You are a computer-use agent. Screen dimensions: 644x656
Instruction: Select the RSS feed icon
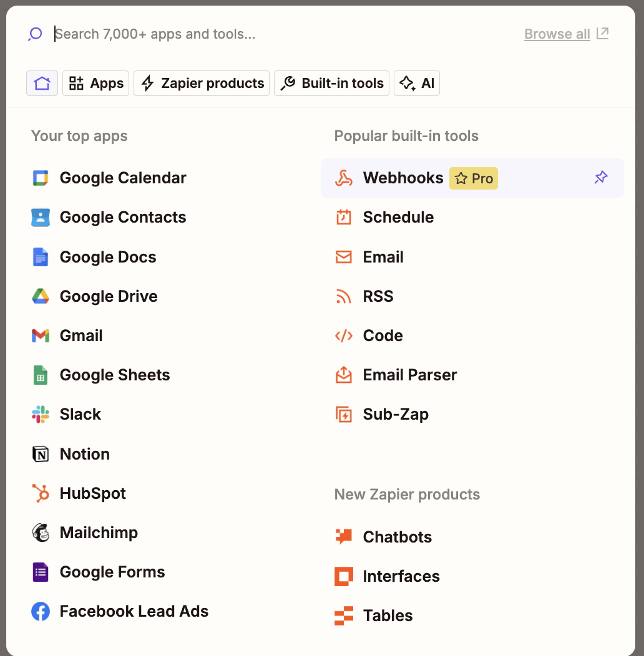tap(344, 296)
